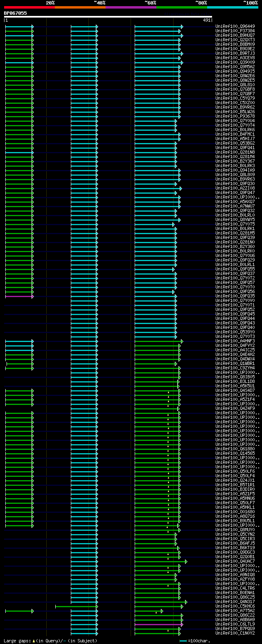Select UniRef100_Q7Y0V0 label

[235, 300]
